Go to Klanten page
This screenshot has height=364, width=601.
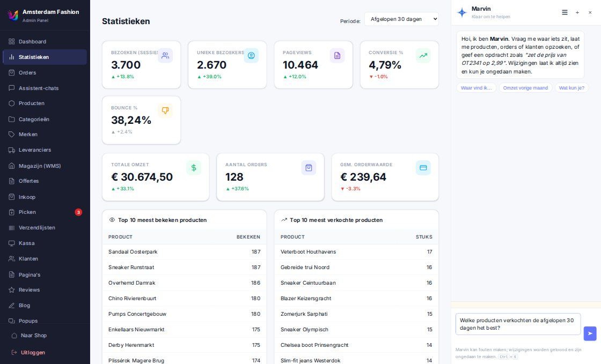[45, 259]
